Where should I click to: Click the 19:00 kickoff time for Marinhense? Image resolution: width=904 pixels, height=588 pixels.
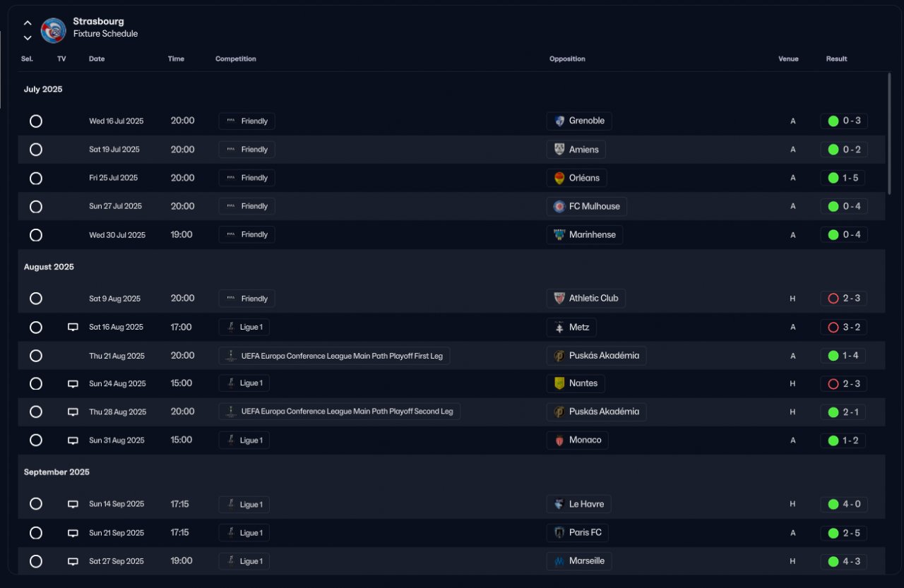point(182,234)
